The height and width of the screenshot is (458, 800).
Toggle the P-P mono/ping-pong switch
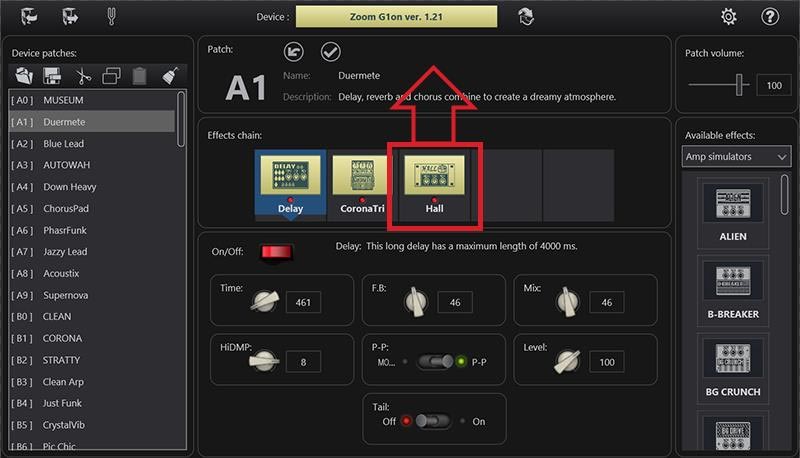(x=435, y=362)
